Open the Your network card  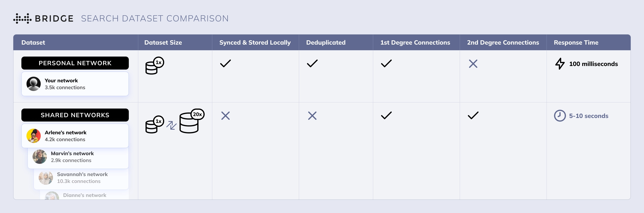(75, 84)
